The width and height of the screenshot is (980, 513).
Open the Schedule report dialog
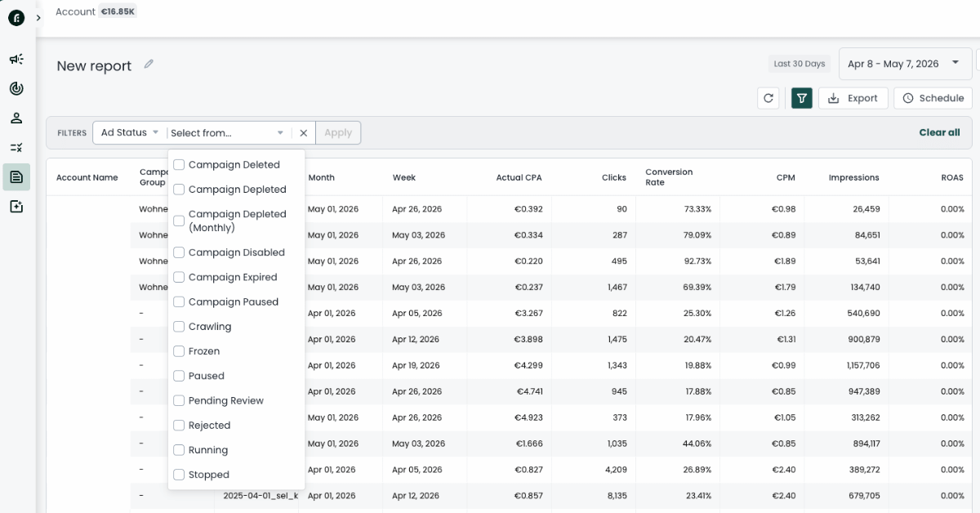point(933,98)
